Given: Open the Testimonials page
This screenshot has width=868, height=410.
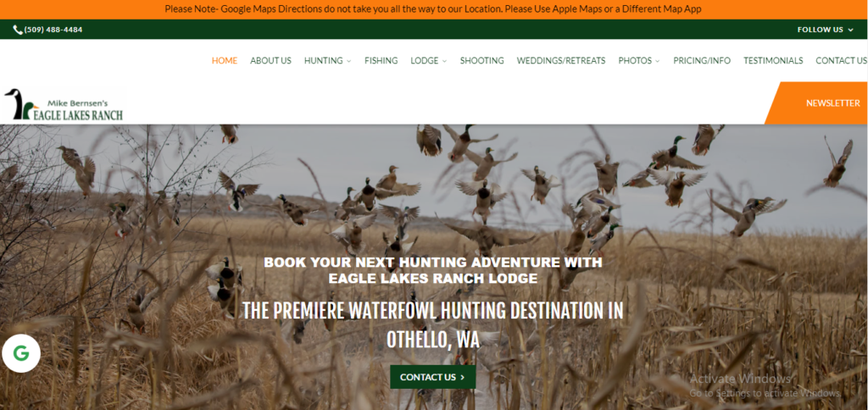Looking at the screenshot, I should tap(773, 61).
